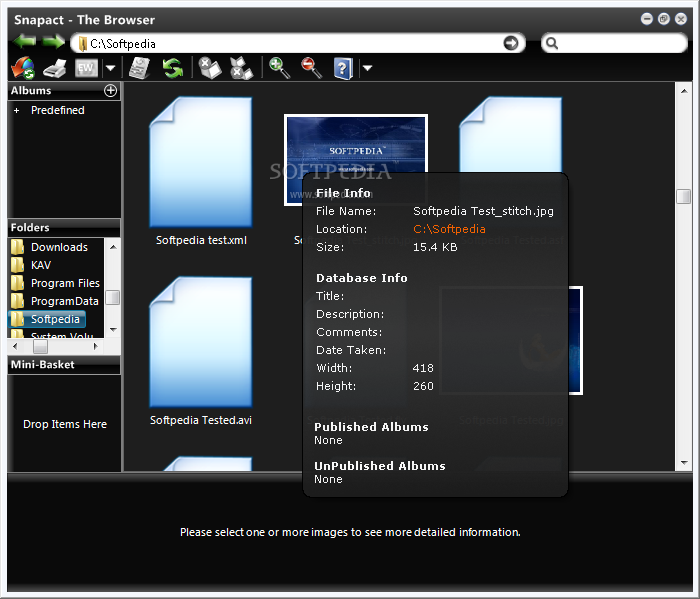The image size is (700, 599).
Task: Minimize the Snapact window
Action: point(647,19)
